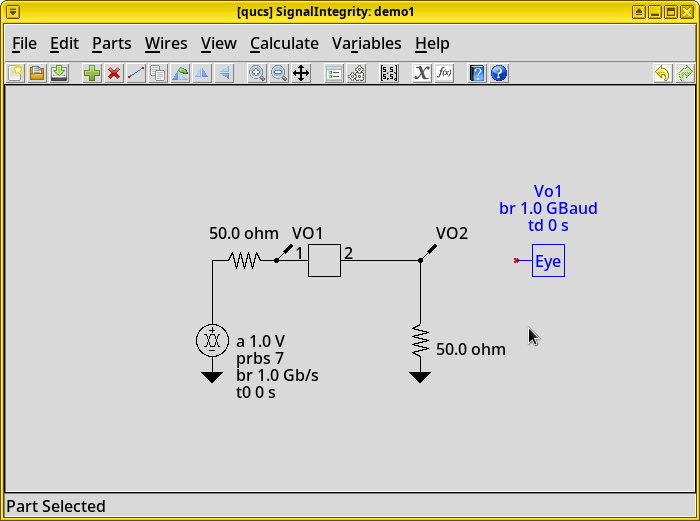Select the Eye diagram part
Viewport: 700px width, 521px height.
click(548, 261)
